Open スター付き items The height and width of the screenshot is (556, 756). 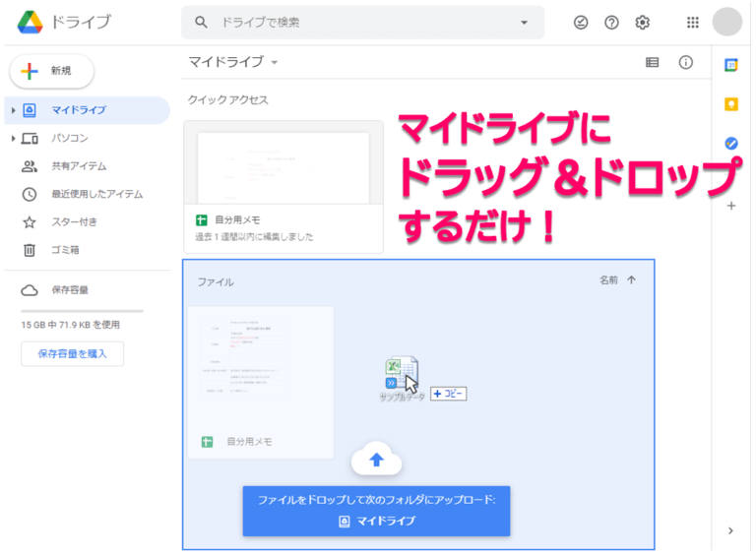pos(74,222)
